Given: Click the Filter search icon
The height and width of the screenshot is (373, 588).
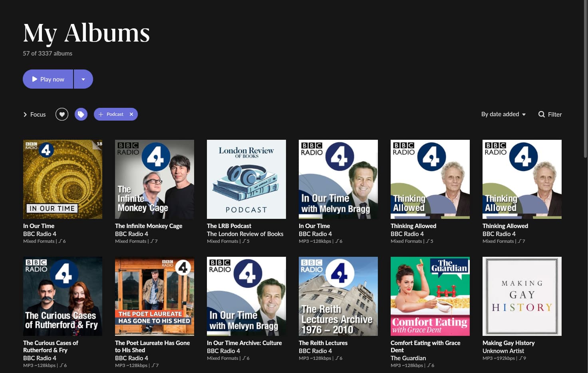Looking at the screenshot, I should tap(542, 114).
